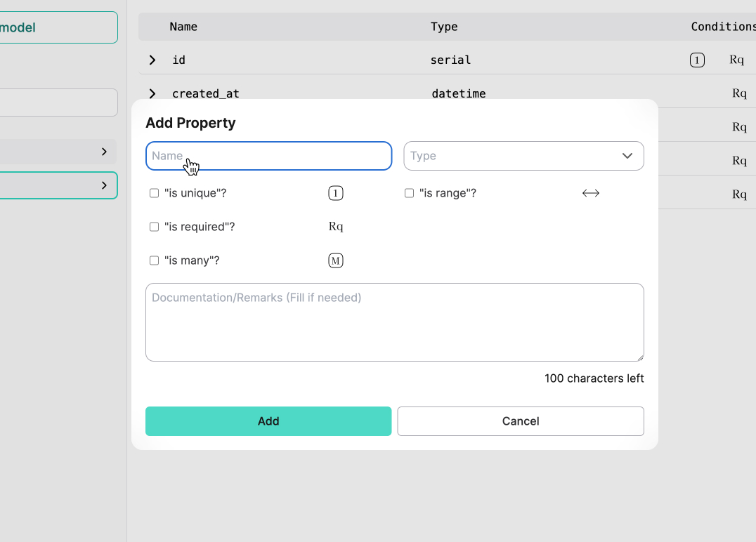
Task: Click the M icon beside "is many"
Action: 336,261
